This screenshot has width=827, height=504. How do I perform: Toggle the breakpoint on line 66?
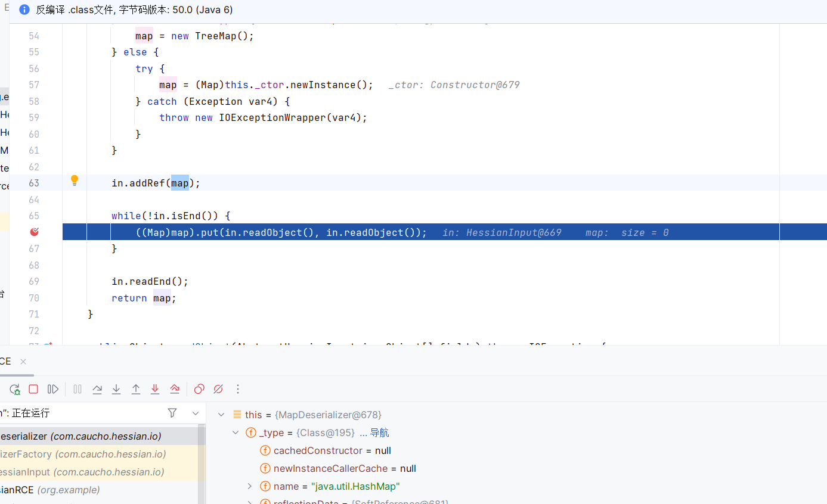(35, 232)
